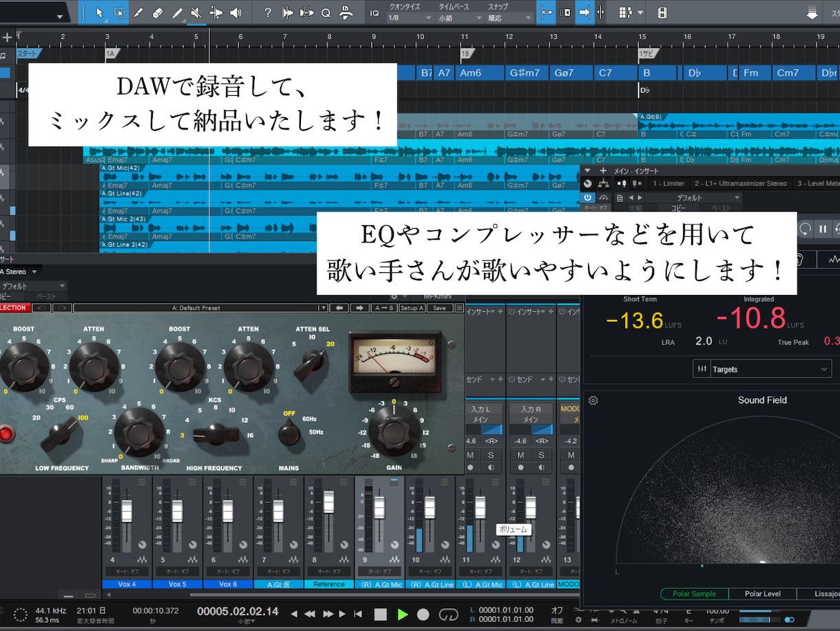Toggle the red power lamp on EQ plugin
The image size is (840, 631).
(x=6, y=434)
